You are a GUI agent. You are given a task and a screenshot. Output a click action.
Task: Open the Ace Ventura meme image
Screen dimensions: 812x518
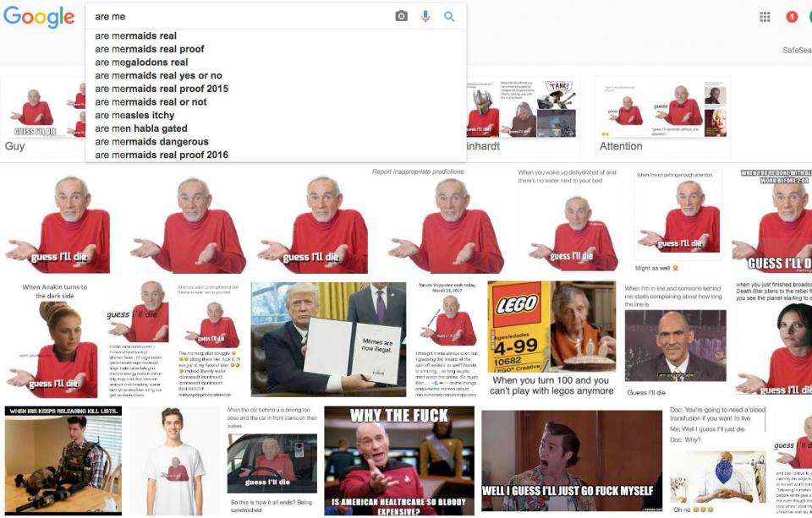[572, 461]
